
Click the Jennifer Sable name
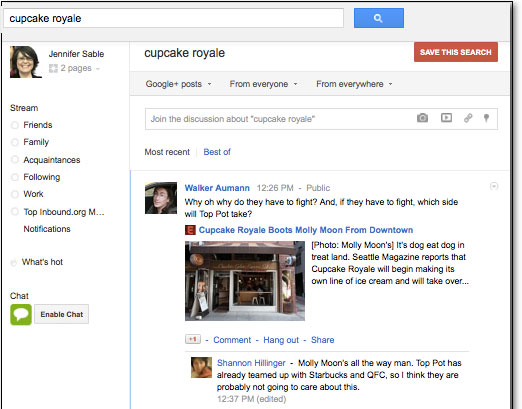[x=76, y=54]
